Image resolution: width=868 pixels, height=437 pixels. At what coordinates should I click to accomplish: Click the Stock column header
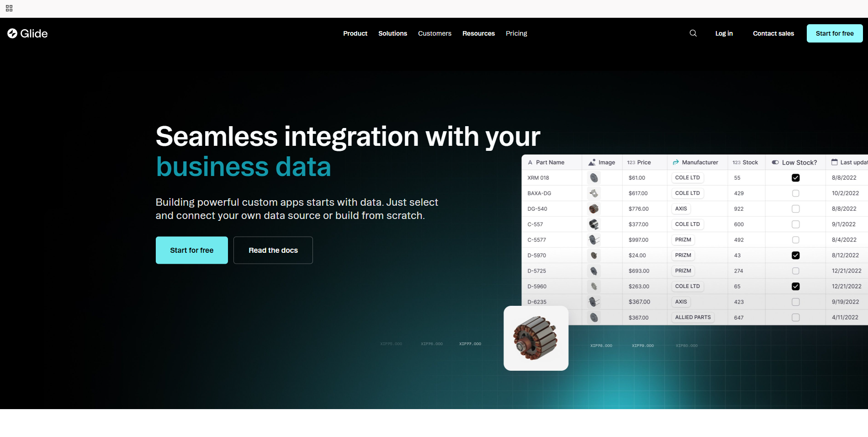click(x=746, y=162)
